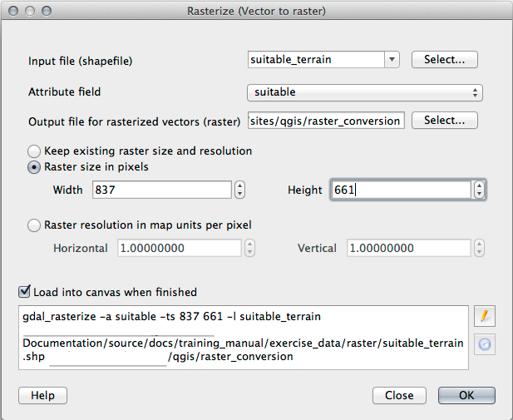Click the pencil edit command icon
Screen dimensions: 513x420
pos(486,316)
